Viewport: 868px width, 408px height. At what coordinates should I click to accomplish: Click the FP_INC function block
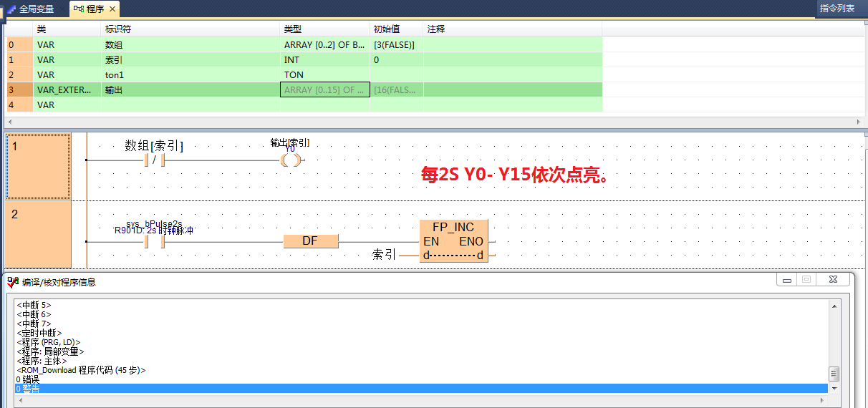(453, 241)
